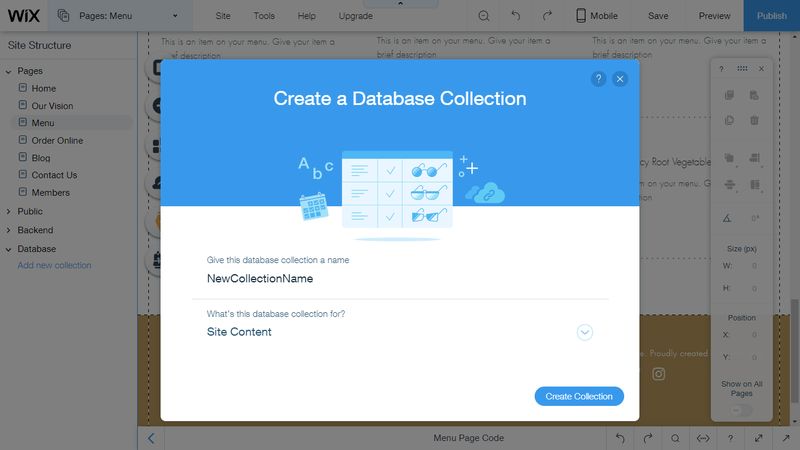This screenshot has width=800, height=450.
Task: Click redo icon in code panel bar
Action: 648,438
